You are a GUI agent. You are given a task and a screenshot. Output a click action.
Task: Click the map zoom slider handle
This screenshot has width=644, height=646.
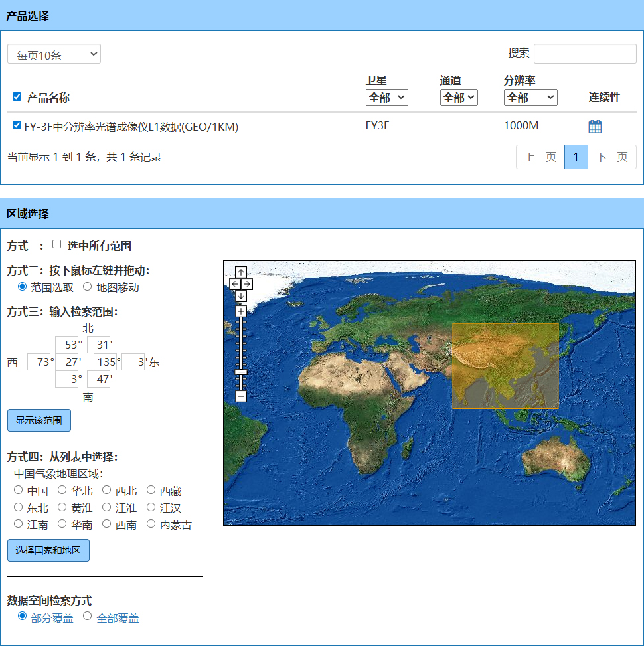click(241, 372)
